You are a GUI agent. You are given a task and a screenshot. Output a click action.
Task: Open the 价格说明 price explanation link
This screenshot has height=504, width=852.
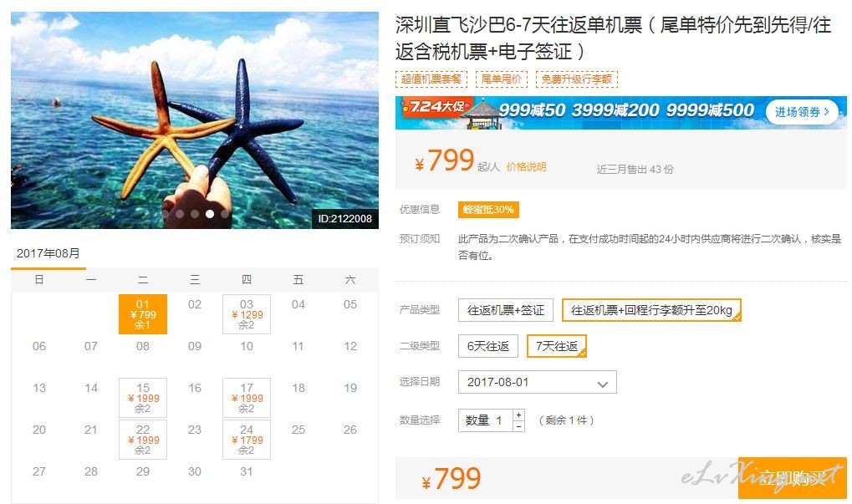point(526,167)
